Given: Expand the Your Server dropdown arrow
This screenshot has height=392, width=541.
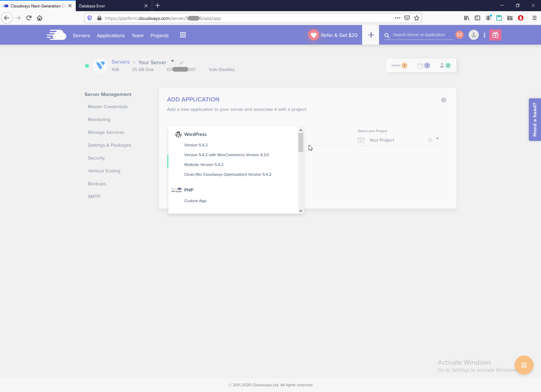Looking at the screenshot, I should [x=172, y=61].
